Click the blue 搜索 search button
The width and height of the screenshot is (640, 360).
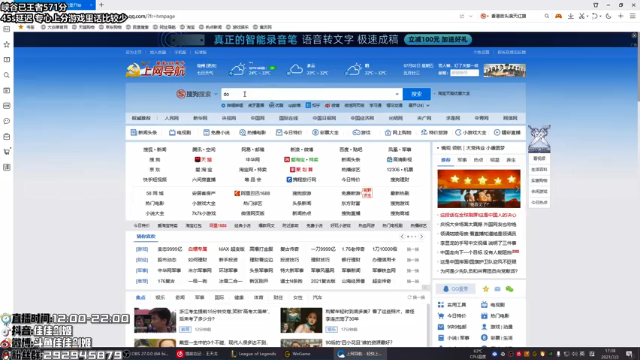coord(416,94)
